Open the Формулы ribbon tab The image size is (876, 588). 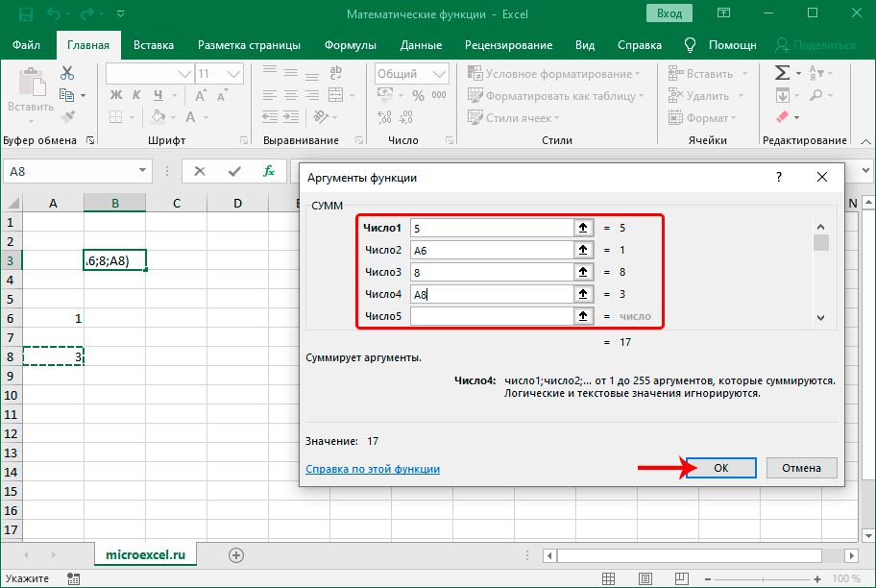(350, 45)
